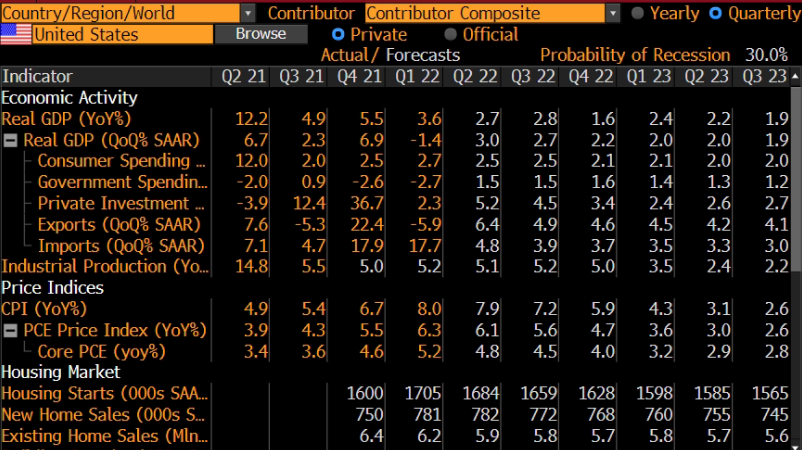Click the Real GDP YoY 12.2 value
Screen dimensions: 802x450
point(251,119)
